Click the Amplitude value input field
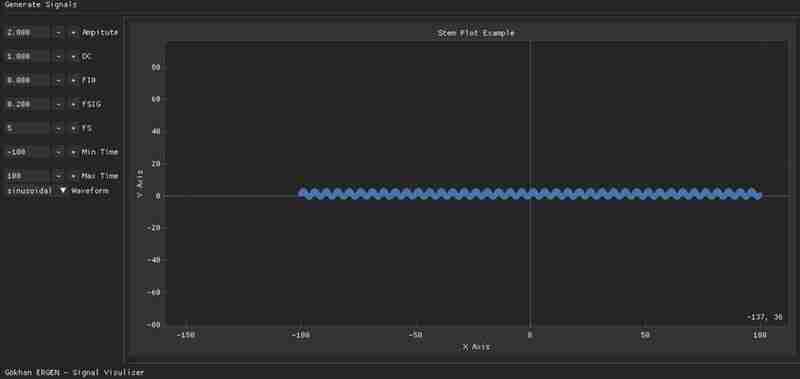Viewport: 800px width, 379px height. pyautogui.click(x=27, y=32)
